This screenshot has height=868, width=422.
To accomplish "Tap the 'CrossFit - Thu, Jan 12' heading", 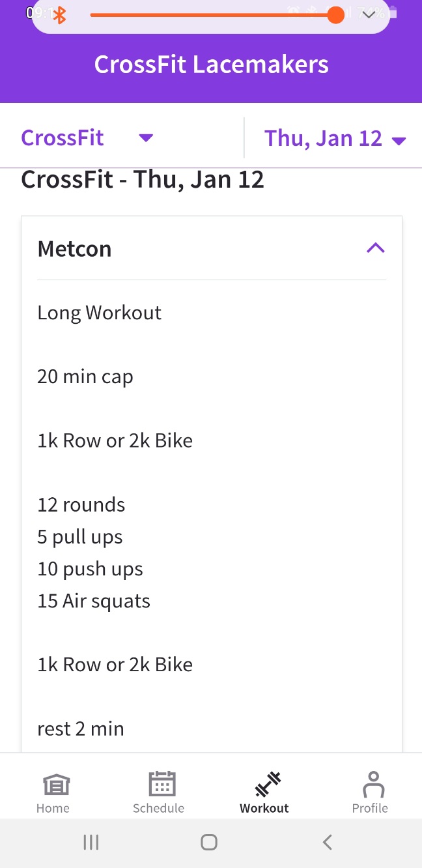I will pos(143,179).
